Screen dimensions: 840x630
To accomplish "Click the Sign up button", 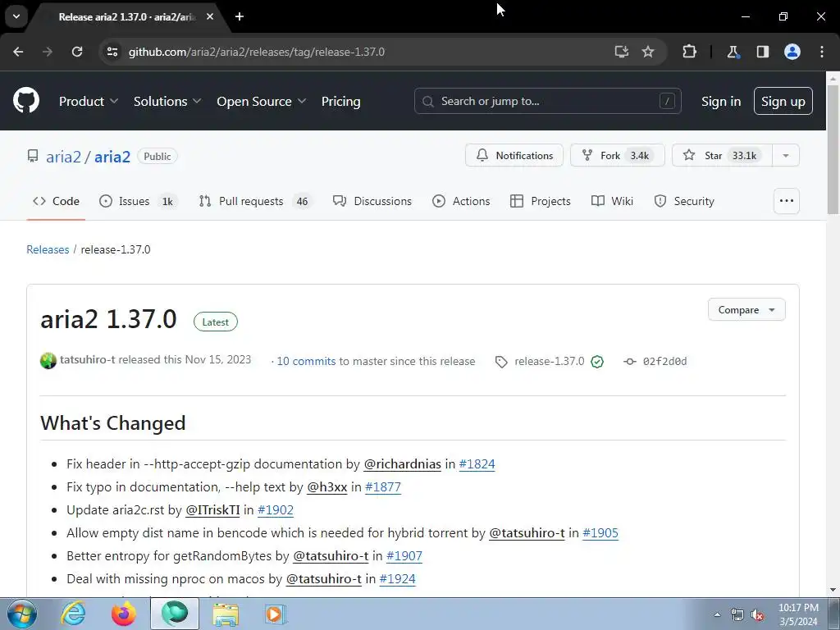I will (783, 101).
